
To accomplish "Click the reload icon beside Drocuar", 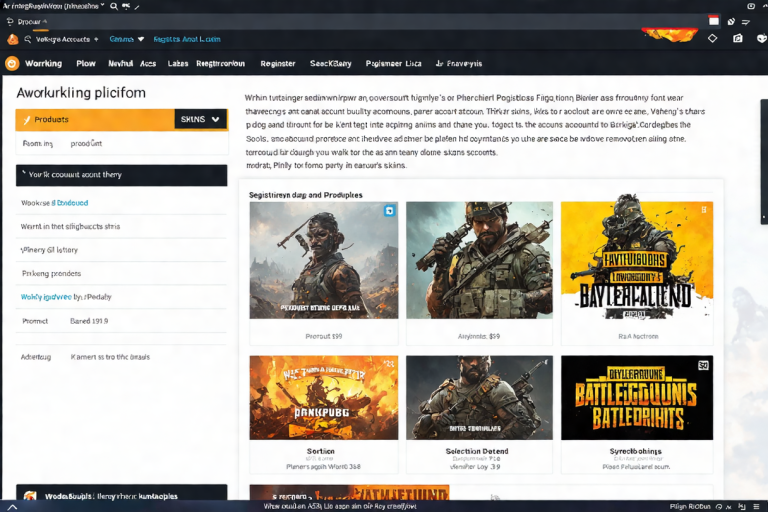I will click(x=10, y=22).
